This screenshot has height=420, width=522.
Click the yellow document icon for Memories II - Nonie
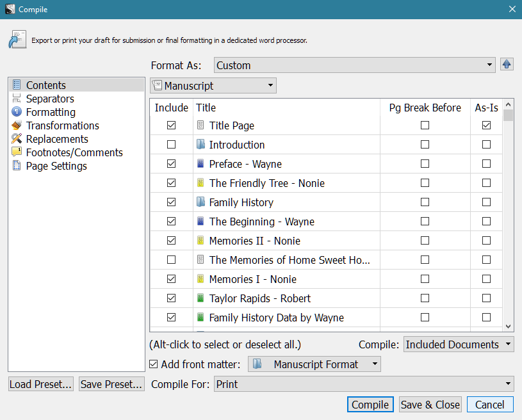201,241
